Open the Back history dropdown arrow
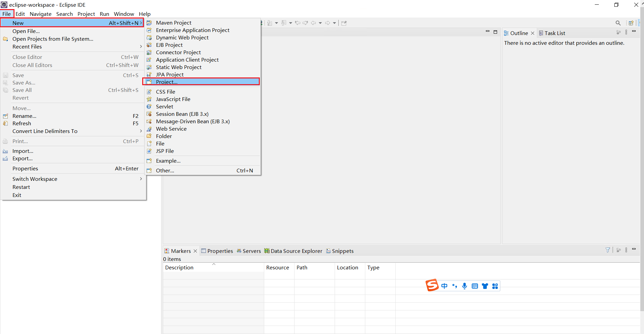The height and width of the screenshot is (334, 644). [320, 23]
